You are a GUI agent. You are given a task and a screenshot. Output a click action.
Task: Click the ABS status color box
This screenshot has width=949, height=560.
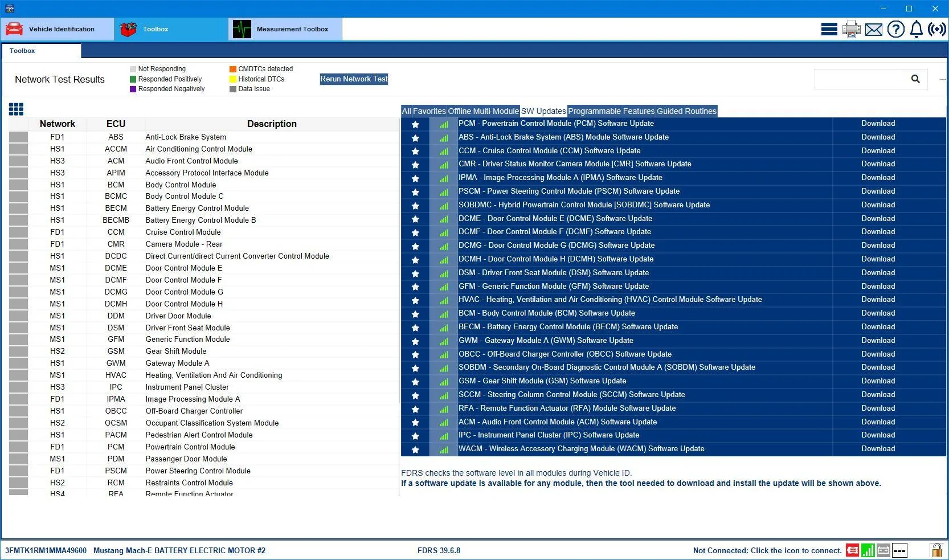click(x=18, y=137)
